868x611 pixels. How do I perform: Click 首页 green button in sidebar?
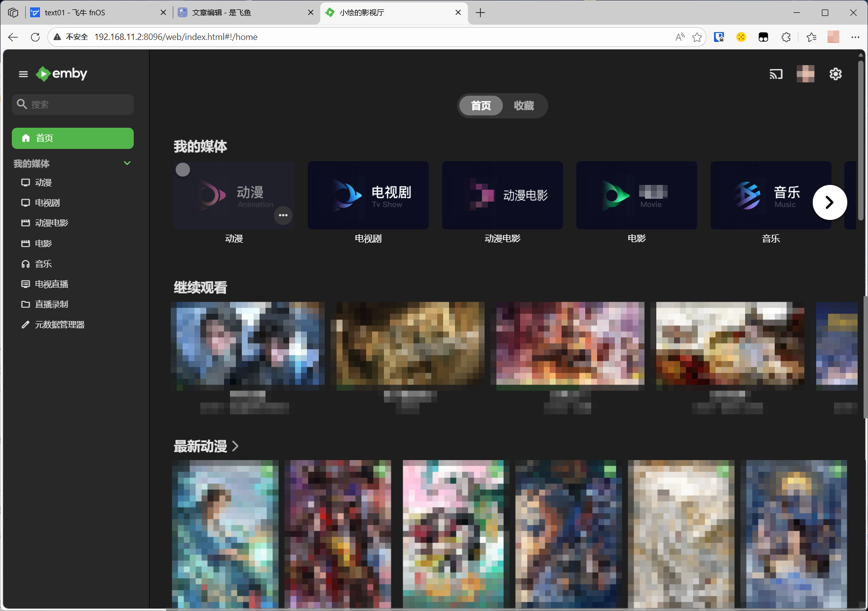tap(73, 138)
